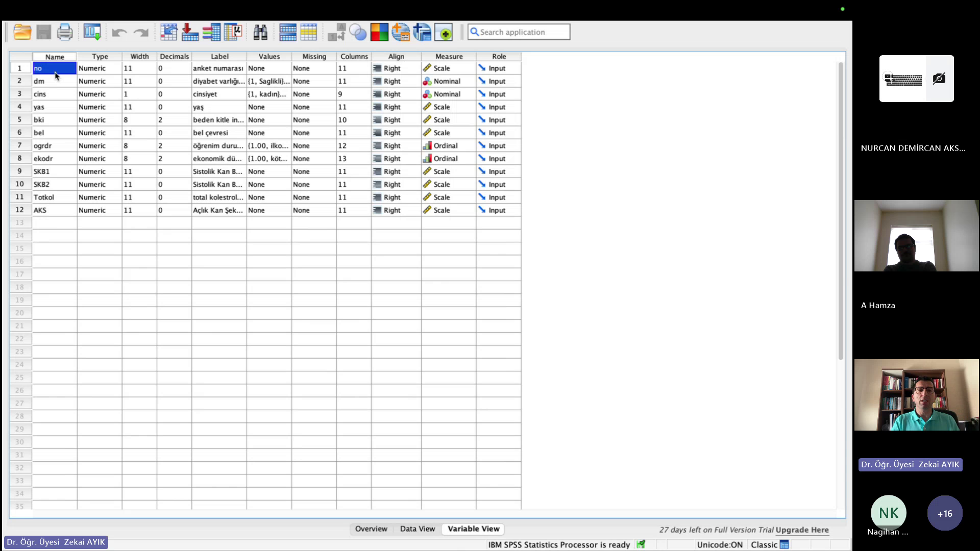Open the Values cell '{1, kadın}...'
This screenshot has height=551, width=980.
click(269, 94)
